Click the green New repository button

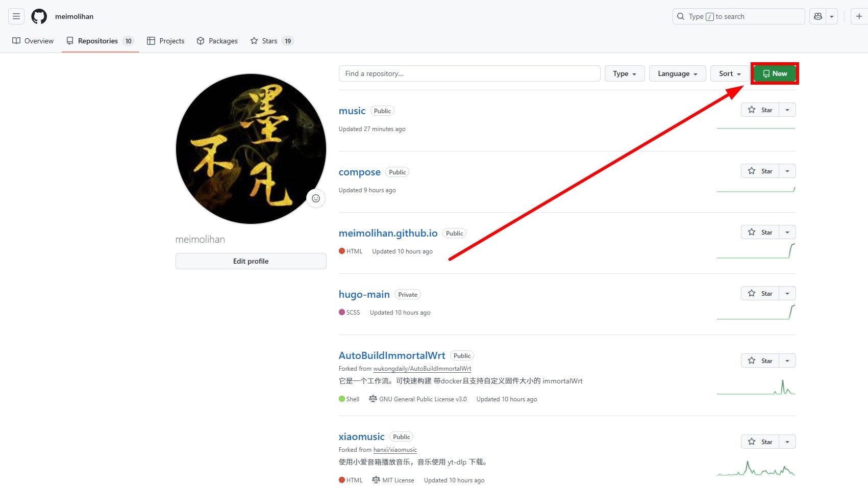point(775,73)
